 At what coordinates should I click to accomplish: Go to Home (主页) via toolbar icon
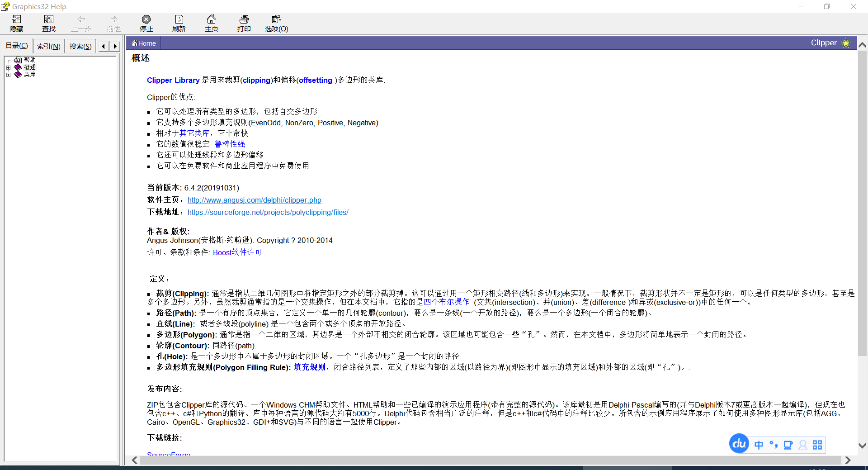tap(211, 19)
